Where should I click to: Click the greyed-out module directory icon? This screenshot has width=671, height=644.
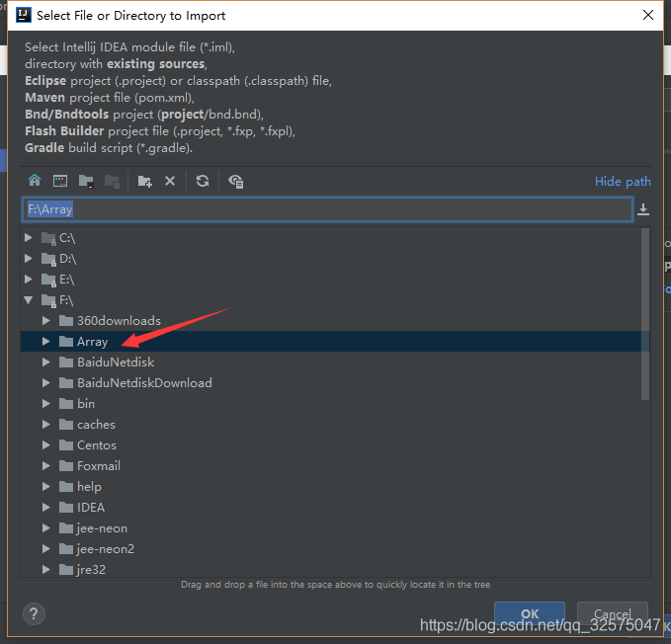click(112, 181)
